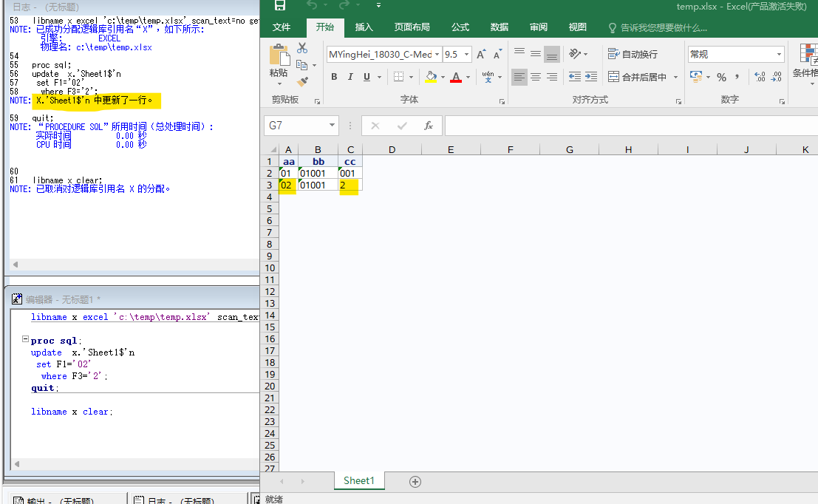Toggle bold formatting

334,77
